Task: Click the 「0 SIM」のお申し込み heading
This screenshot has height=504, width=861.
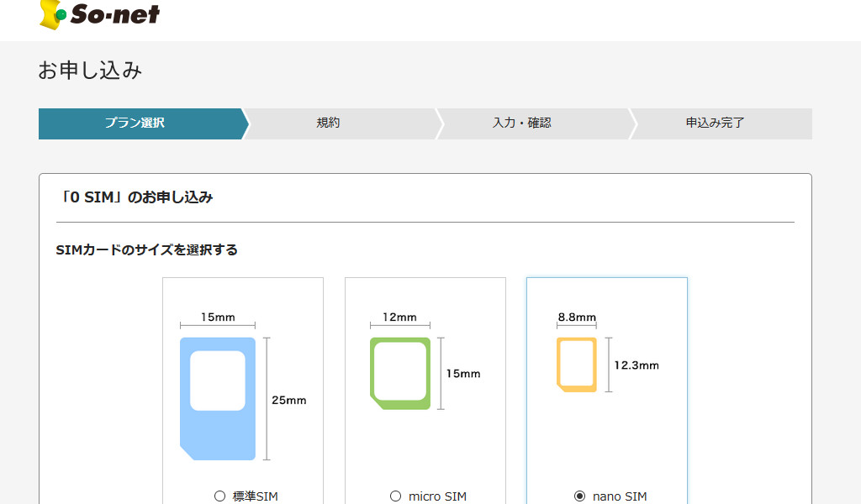Action: [x=136, y=197]
